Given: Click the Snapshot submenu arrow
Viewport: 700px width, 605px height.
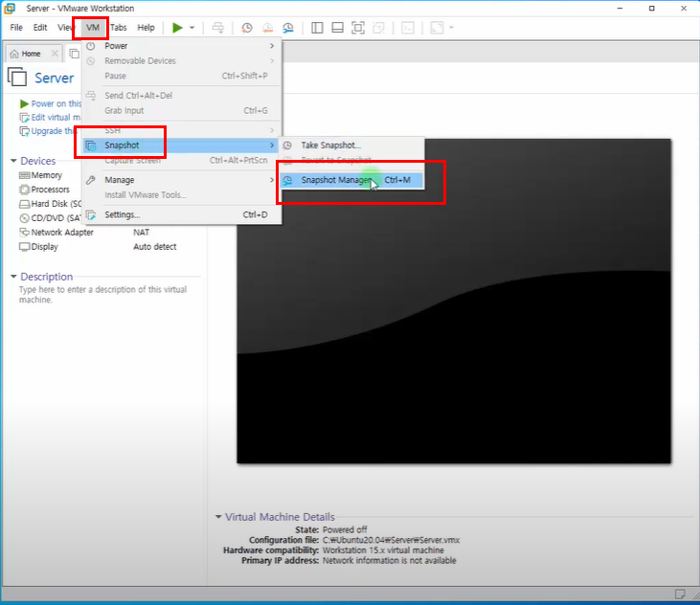Looking at the screenshot, I should pyautogui.click(x=272, y=146).
